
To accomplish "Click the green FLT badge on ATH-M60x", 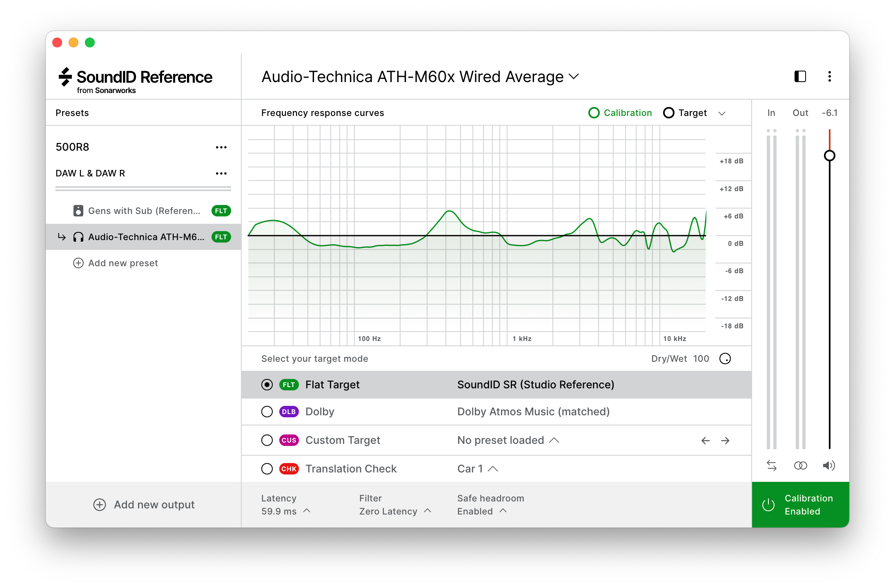I will 220,237.
